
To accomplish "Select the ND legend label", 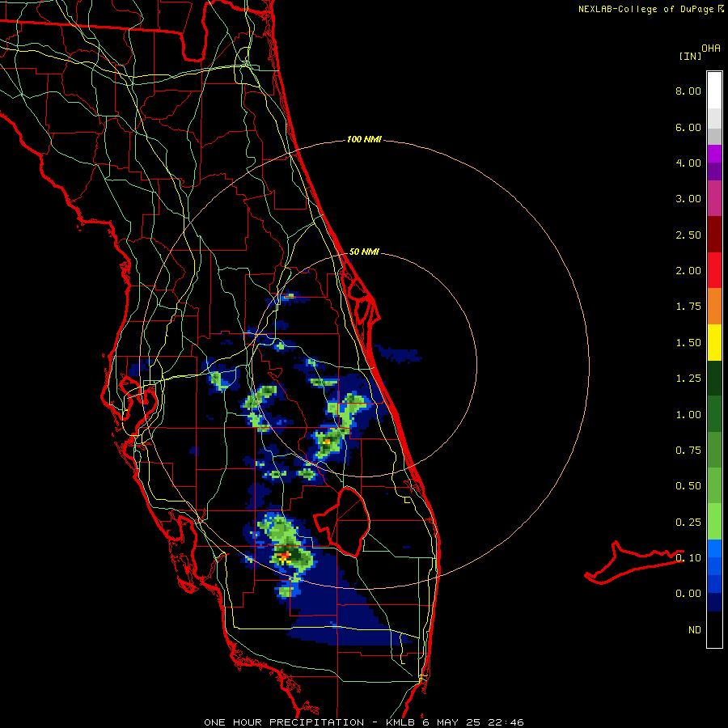I will 695,630.
